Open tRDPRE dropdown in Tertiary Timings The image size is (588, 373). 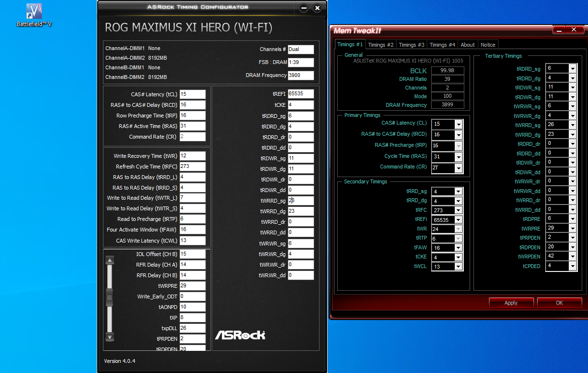pyautogui.click(x=572, y=219)
